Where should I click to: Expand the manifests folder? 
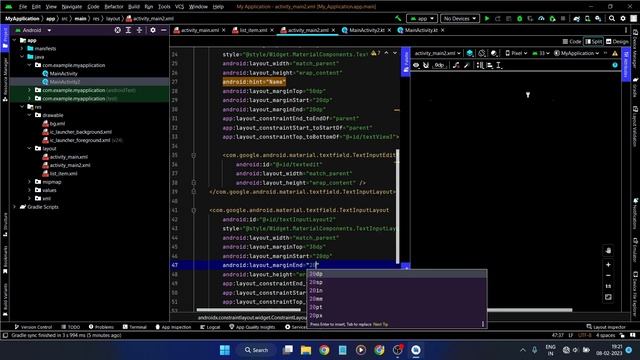point(22,49)
